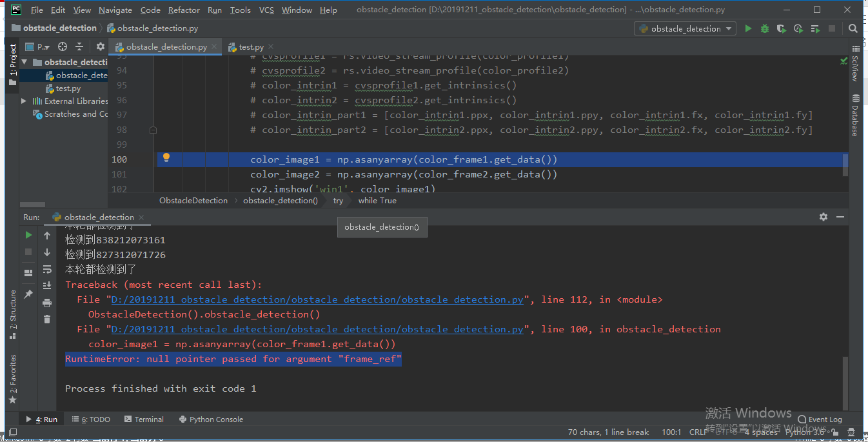
Task: Open the Refactor menu
Action: (184, 10)
